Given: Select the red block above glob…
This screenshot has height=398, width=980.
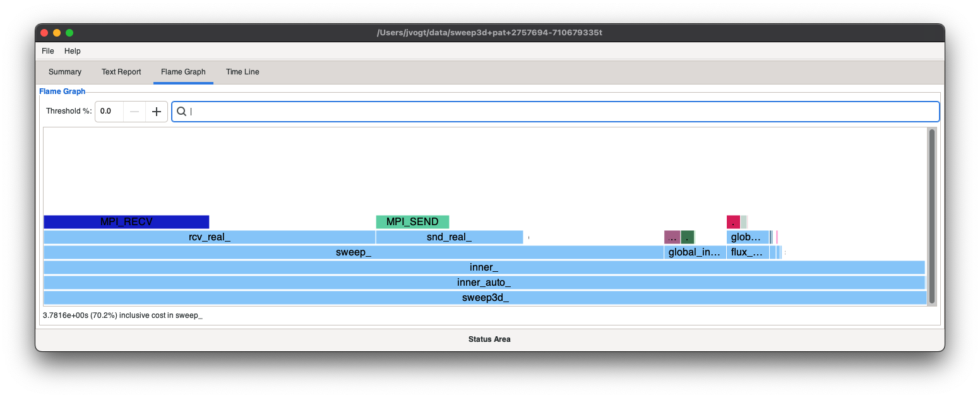Looking at the screenshot, I should (x=733, y=222).
